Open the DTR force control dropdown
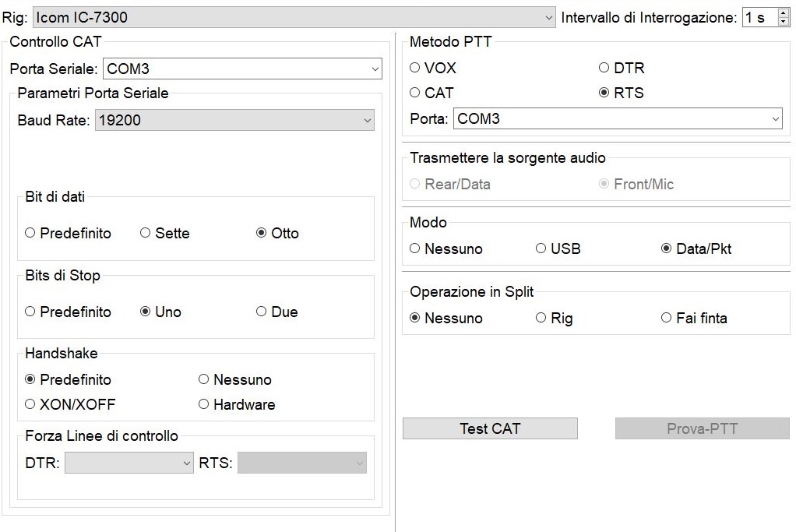The image size is (796, 532). (129, 463)
